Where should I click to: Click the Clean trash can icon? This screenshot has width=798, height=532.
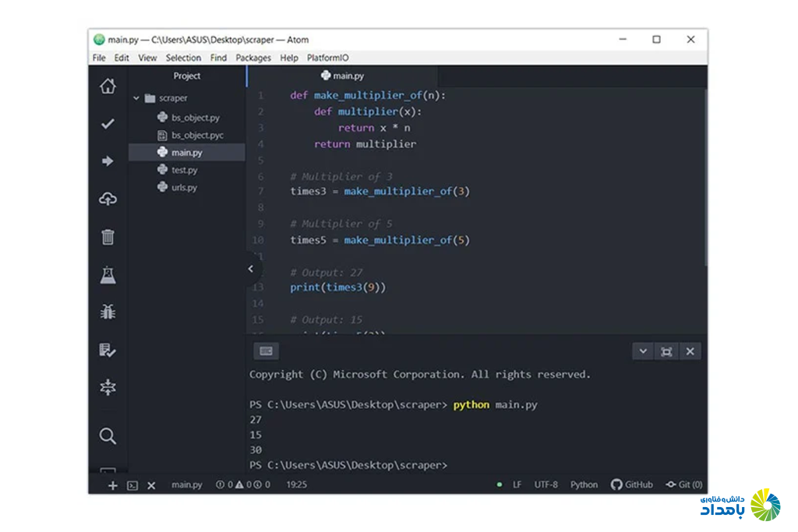click(108, 237)
